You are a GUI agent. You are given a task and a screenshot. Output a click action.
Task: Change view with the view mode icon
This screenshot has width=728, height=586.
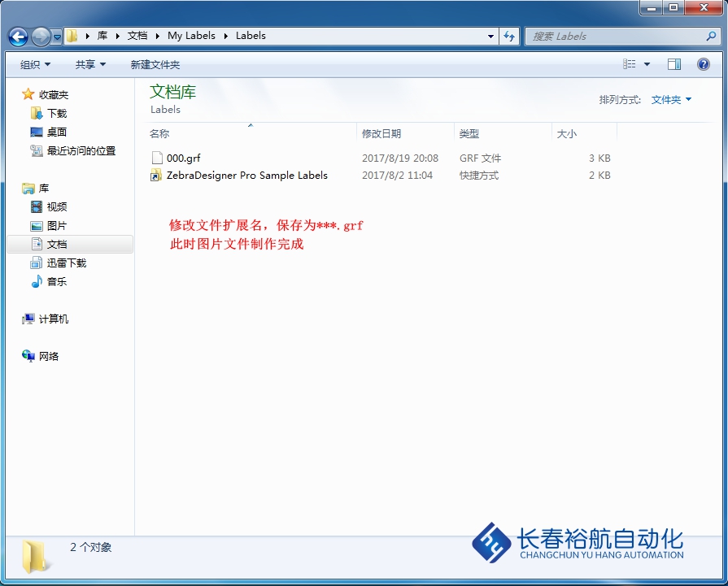coord(629,64)
